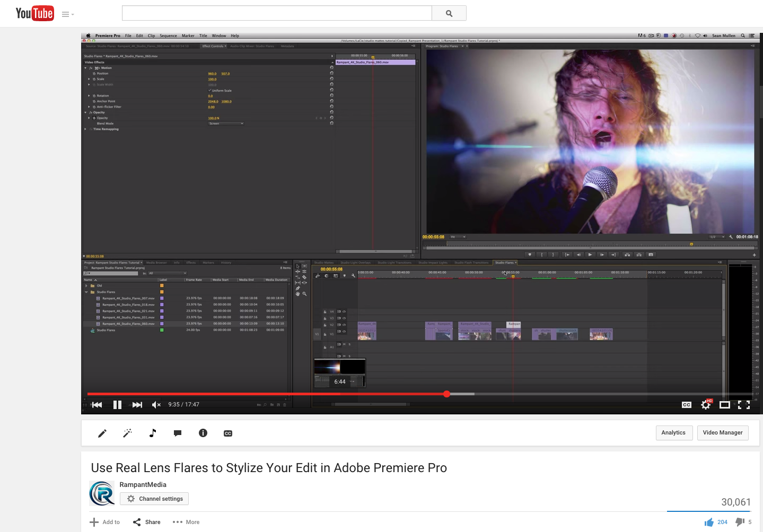Click the Program Monitor play button
Viewport: 763px width, 532px height.
(590, 254)
